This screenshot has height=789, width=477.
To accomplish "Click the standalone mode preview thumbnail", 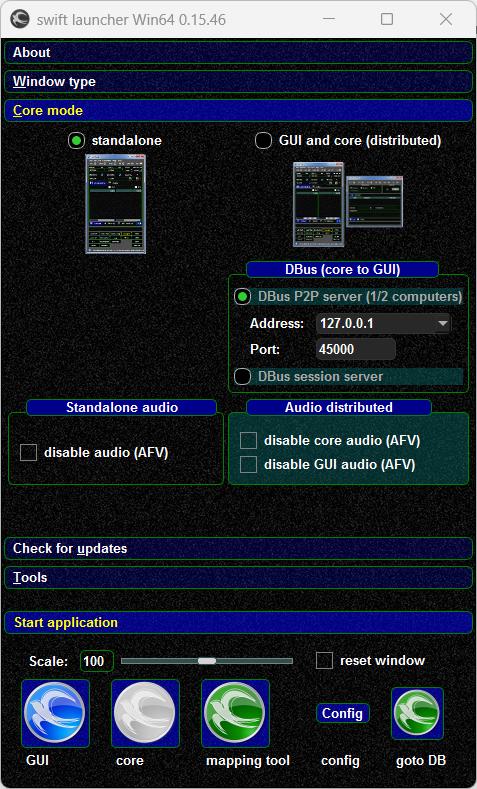I will [x=116, y=204].
